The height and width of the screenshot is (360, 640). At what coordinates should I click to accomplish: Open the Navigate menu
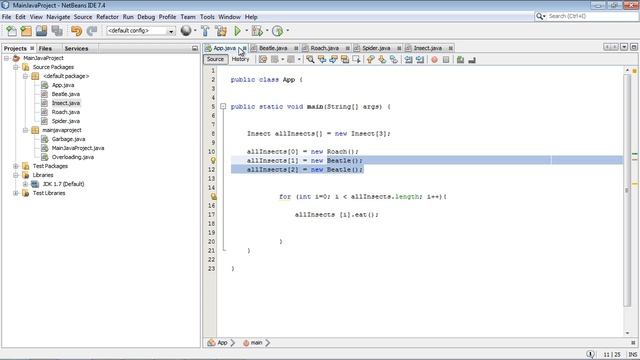[x=58, y=17]
